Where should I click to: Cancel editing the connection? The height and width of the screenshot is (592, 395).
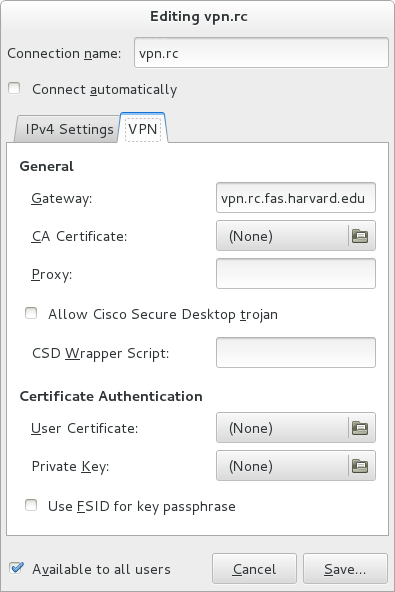click(254, 569)
